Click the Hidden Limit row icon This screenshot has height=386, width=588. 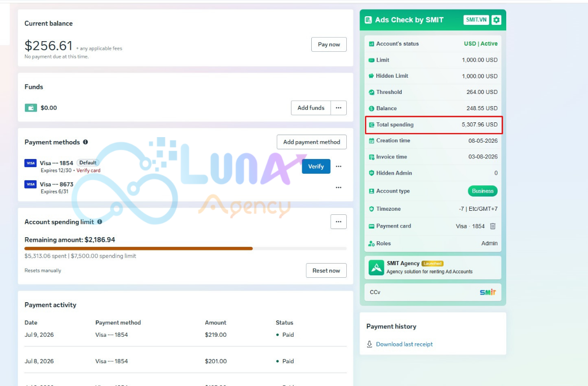coord(371,76)
